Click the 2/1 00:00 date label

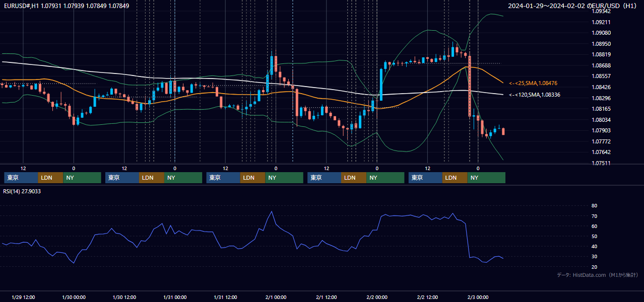pos(276,297)
